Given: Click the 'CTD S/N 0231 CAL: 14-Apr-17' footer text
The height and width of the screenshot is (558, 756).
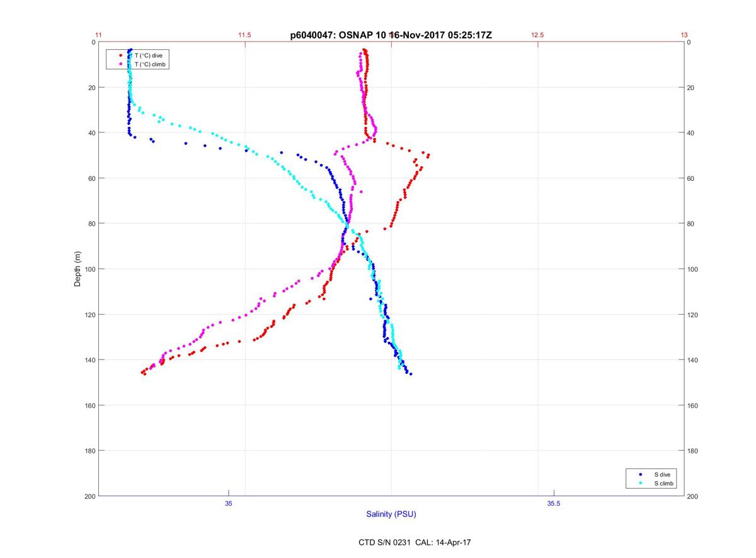Looking at the screenshot, I should [415, 542].
